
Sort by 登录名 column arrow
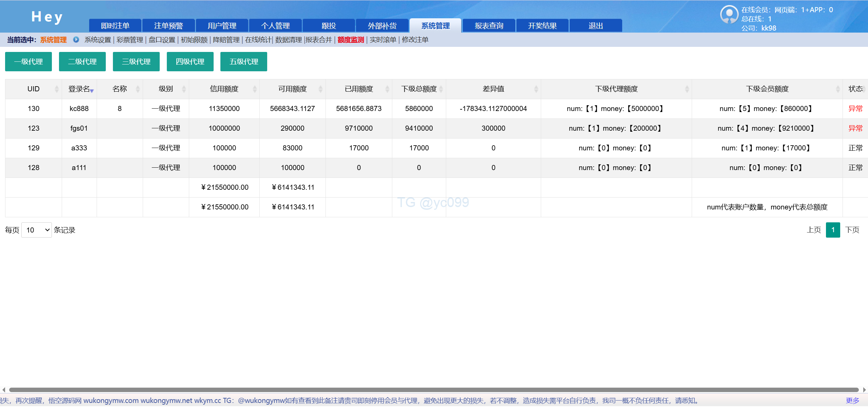[x=92, y=91]
